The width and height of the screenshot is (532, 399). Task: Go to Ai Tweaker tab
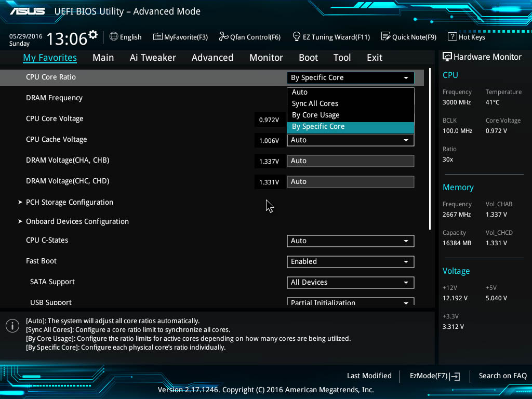[x=153, y=58]
